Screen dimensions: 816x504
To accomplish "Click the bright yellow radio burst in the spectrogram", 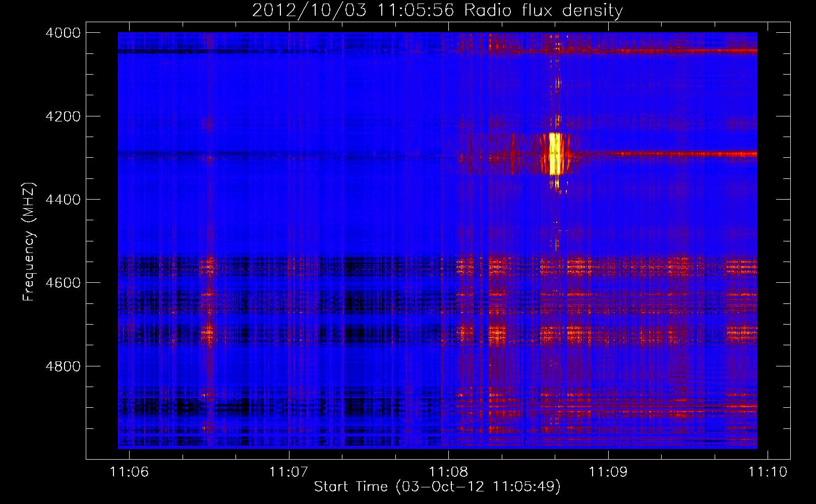I will click(x=555, y=154).
